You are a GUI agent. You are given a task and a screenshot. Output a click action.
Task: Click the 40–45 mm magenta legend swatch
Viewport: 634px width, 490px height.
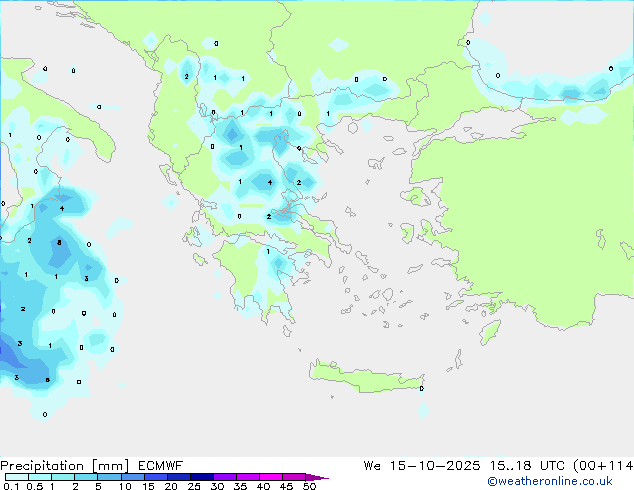[x=271, y=477]
